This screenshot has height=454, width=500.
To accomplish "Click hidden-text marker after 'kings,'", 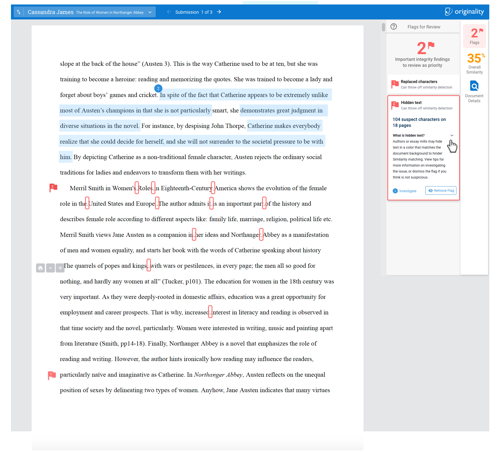I will [149, 266].
